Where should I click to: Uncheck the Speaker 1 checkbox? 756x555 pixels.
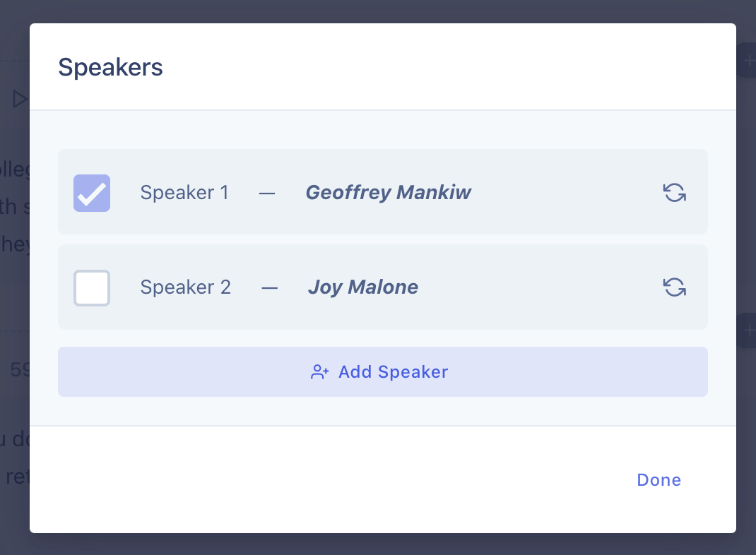(x=92, y=193)
